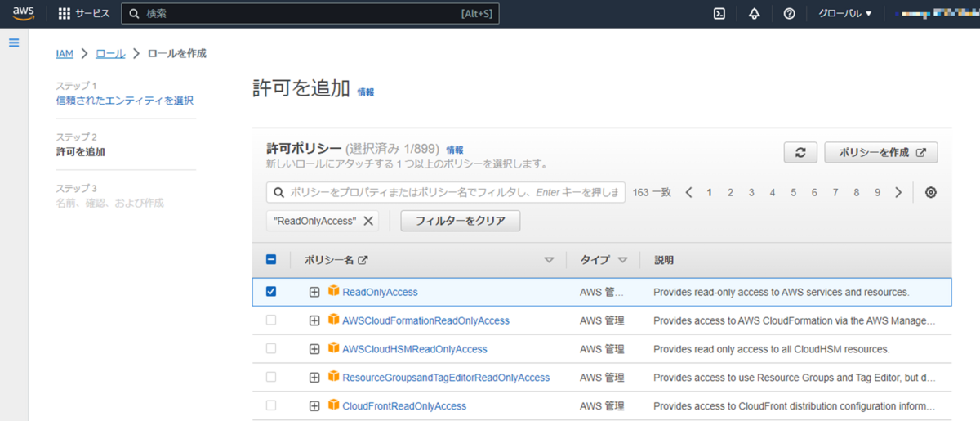The height and width of the screenshot is (421, 980).
Task: Focus the policy filter input field
Action: (x=446, y=193)
